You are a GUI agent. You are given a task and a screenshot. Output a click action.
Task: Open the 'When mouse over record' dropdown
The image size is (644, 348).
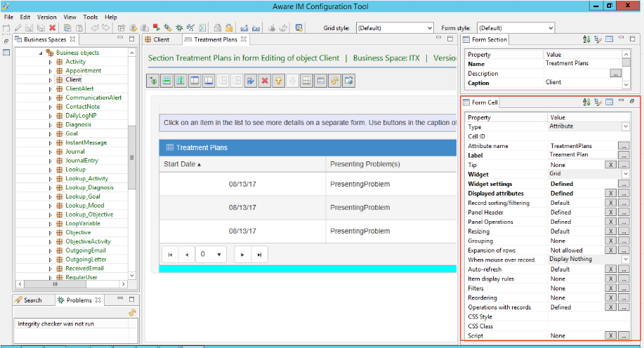pos(625,260)
